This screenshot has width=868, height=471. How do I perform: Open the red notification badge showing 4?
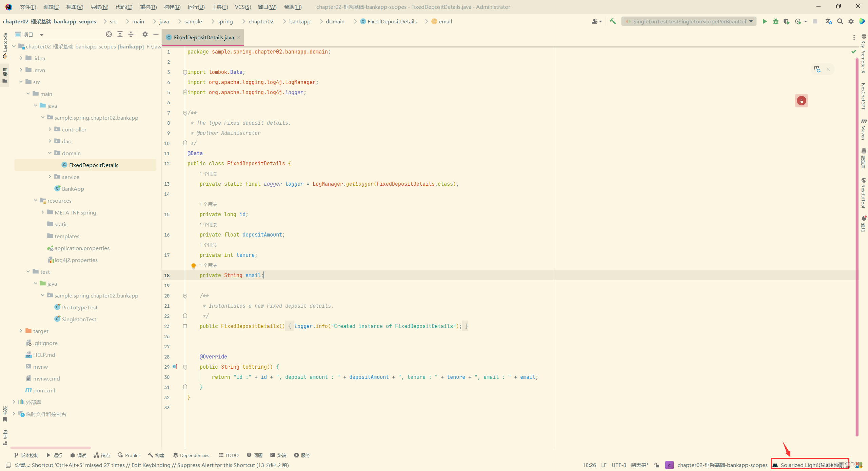(802, 101)
